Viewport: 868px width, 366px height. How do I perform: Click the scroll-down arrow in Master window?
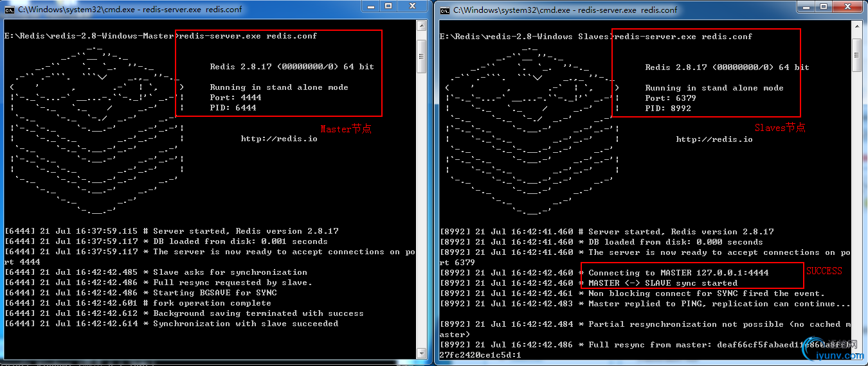point(422,353)
